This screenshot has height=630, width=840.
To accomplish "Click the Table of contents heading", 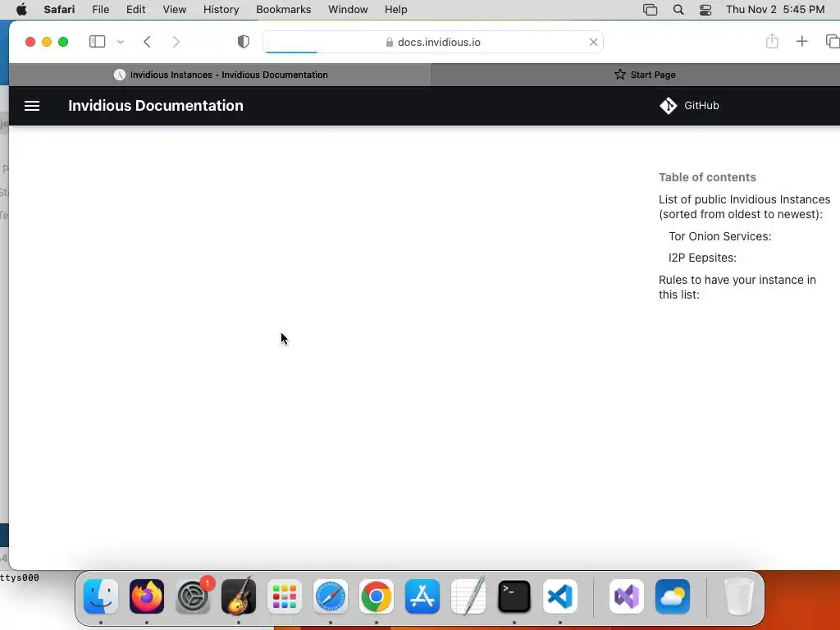I will [x=707, y=177].
